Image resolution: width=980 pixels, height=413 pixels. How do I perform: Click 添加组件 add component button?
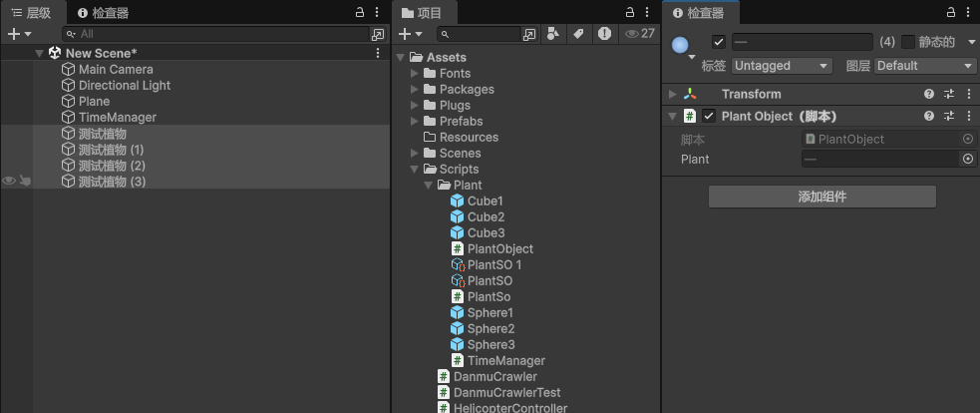click(x=821, y=197)
